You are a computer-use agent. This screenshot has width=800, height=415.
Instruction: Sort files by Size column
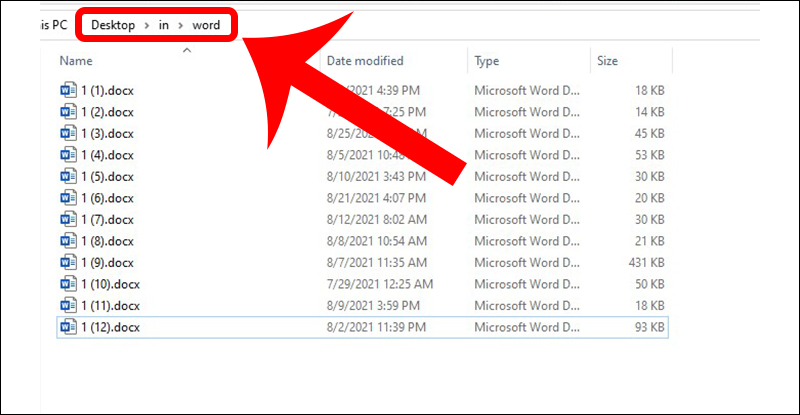(x=608, y=61)
